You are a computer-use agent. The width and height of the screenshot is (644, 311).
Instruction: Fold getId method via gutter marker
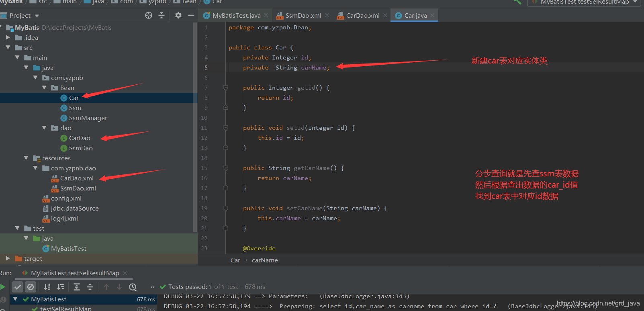click(225, 88)
